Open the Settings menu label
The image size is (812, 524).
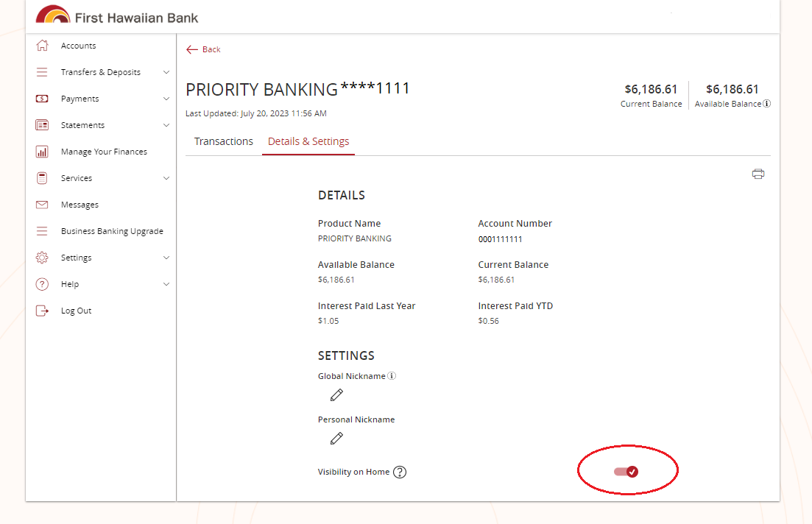(76, 258)
